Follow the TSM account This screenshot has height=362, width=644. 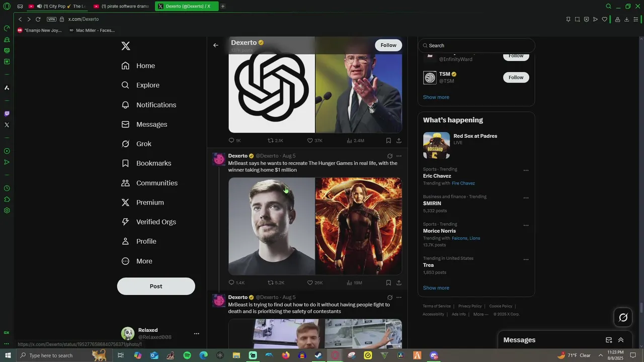[516, 77]
